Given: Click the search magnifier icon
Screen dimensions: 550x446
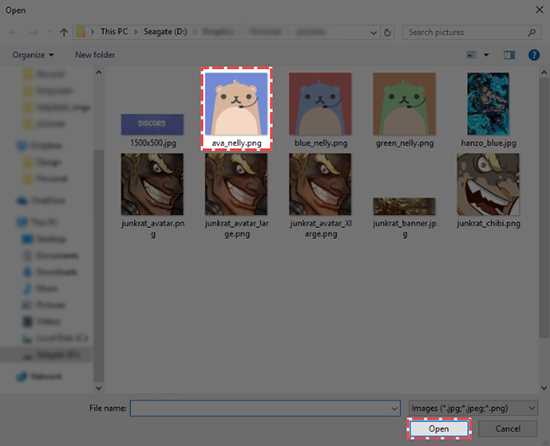Looking at the screenshot, I should 532,32.
